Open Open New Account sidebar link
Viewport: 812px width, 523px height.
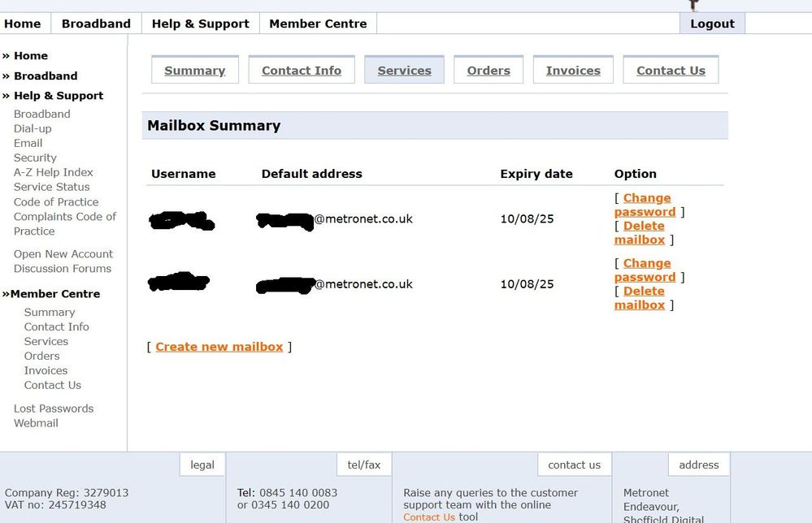[63, 254]
